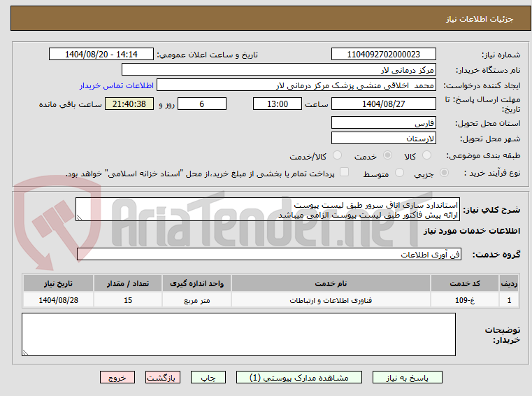Click the کد خدمت column header
The width and height of the screenshot is (532, 396).
465,283
